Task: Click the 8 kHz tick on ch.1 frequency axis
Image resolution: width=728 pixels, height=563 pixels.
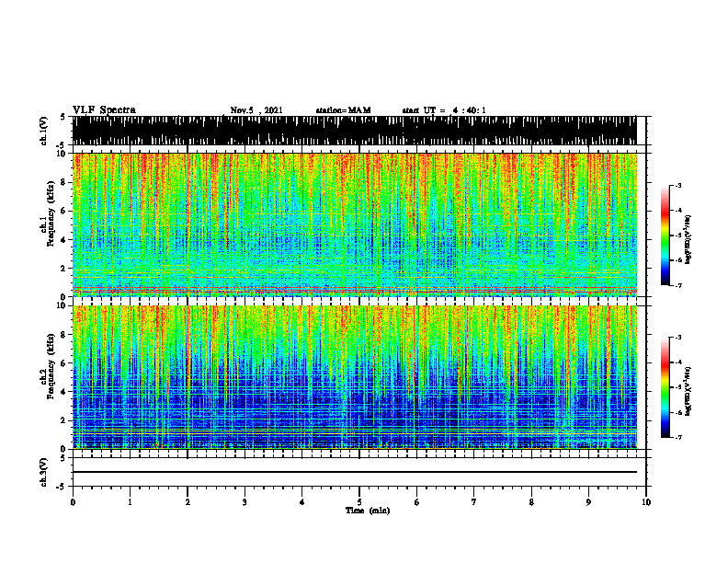Action: point(63,182)
